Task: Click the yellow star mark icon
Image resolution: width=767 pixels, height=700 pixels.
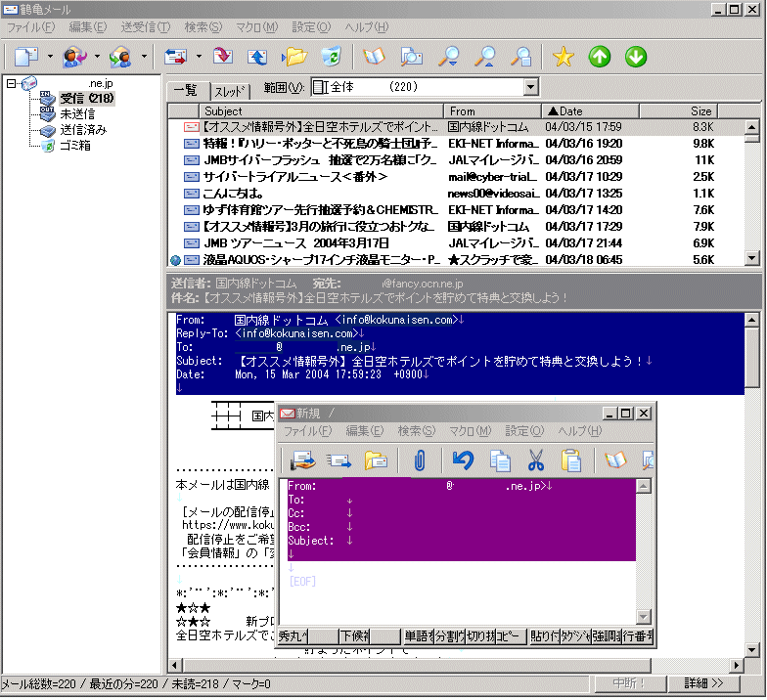Action: click(x=563, y=58)
